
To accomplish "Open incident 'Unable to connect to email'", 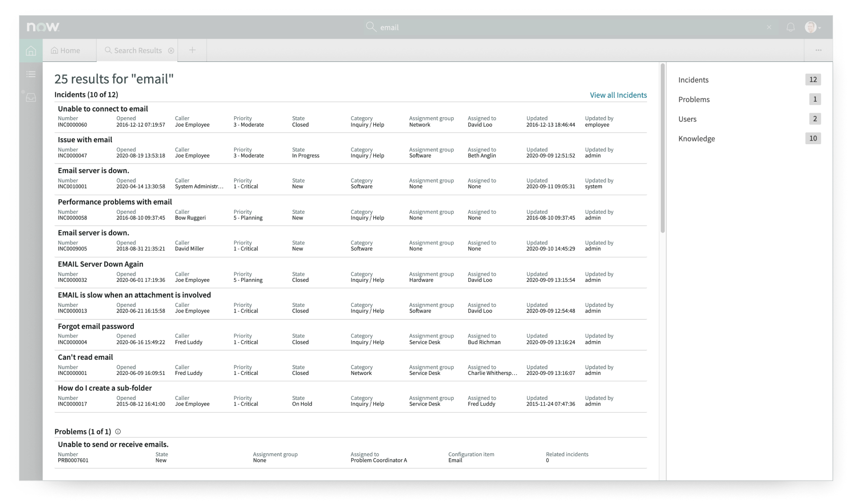I will click(103, 109).
